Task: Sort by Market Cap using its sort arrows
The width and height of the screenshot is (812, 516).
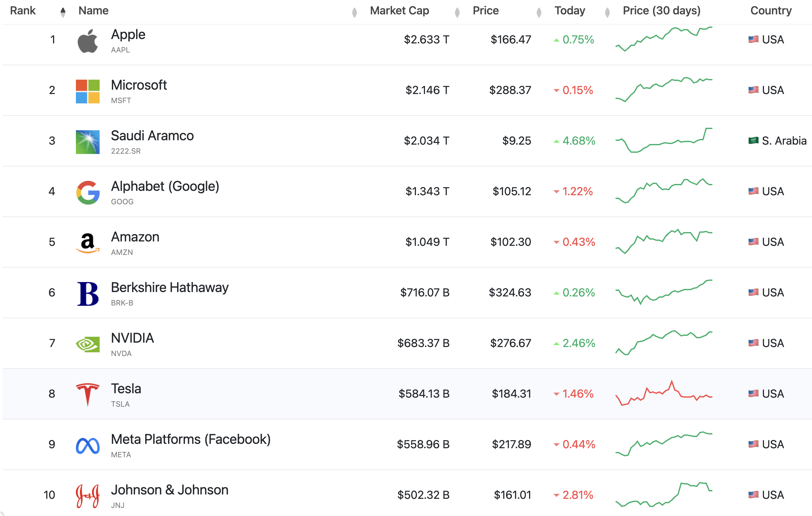Action: pyautogui.click(x=457, y=12)
